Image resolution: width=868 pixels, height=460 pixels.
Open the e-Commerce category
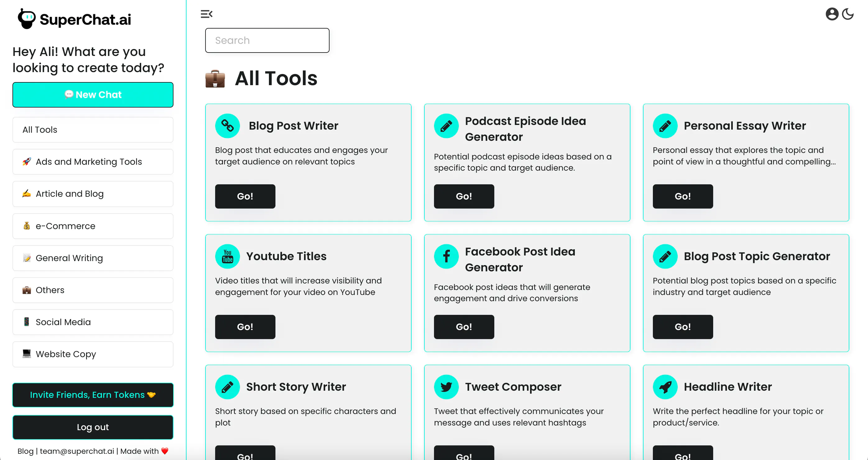point(93,226)
